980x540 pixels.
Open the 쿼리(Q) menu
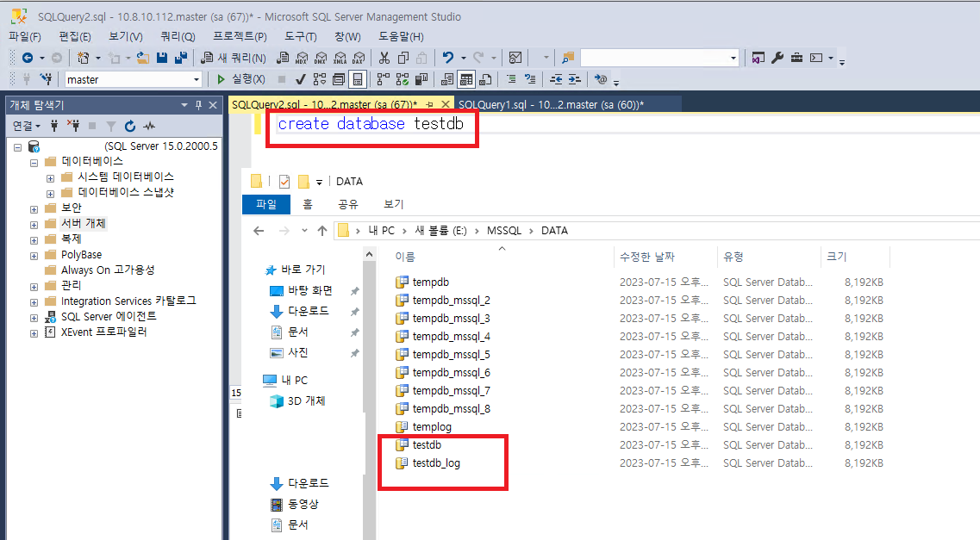[x=178, y=37]
